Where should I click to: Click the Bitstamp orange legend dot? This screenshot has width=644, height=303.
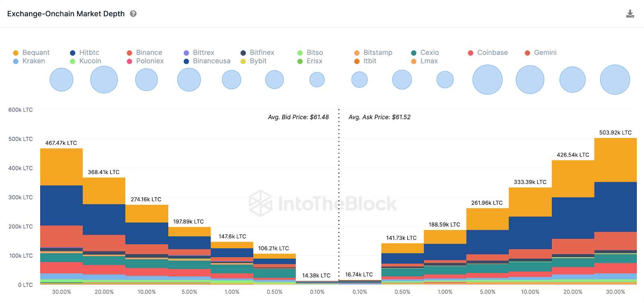coord(357,53)
